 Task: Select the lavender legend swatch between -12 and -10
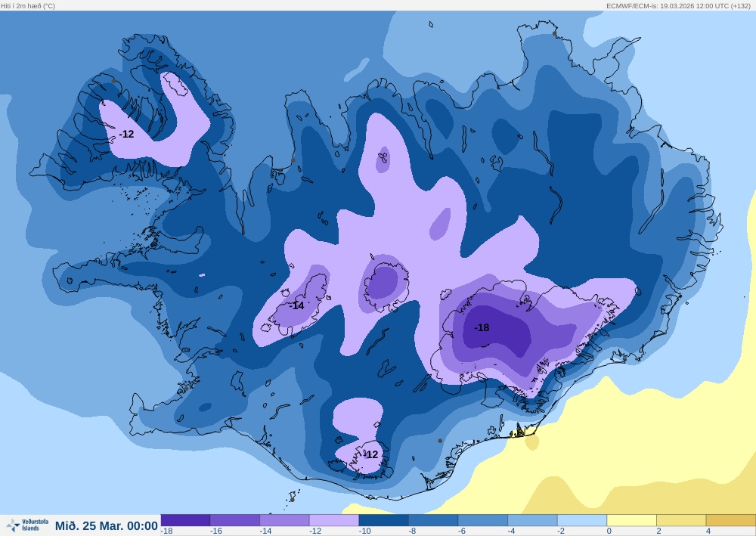coord(334,520)
